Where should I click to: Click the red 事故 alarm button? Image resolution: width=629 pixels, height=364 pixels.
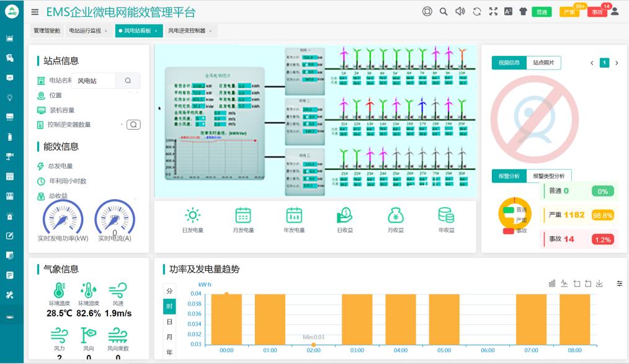pos(596,12)
